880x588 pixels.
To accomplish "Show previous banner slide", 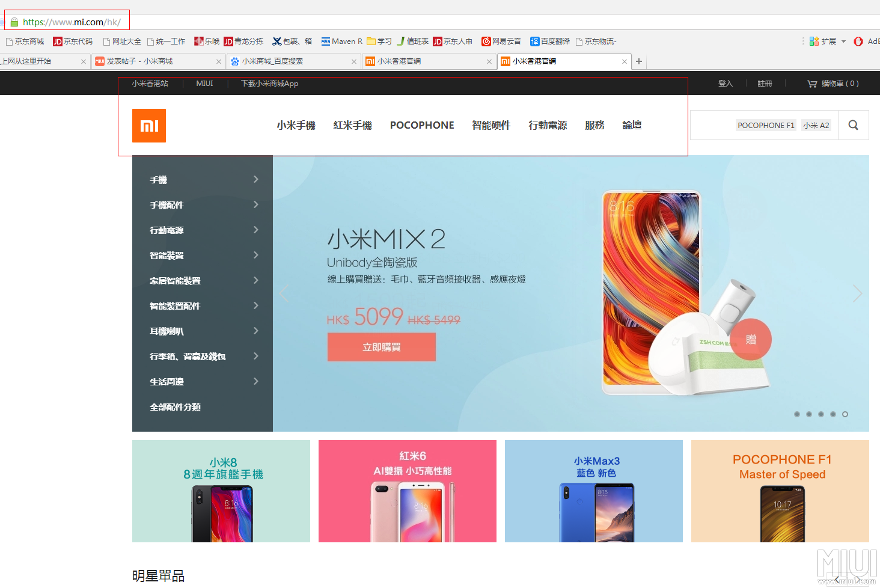I will point(284,293).
